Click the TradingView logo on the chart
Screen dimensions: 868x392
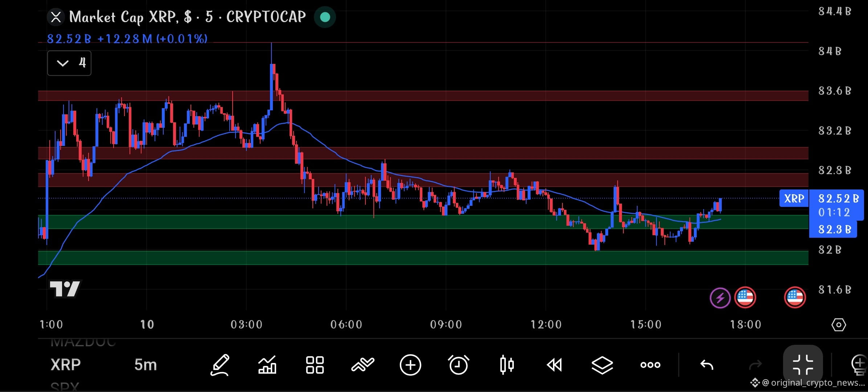pyautogui.click(x=65, y=289)
